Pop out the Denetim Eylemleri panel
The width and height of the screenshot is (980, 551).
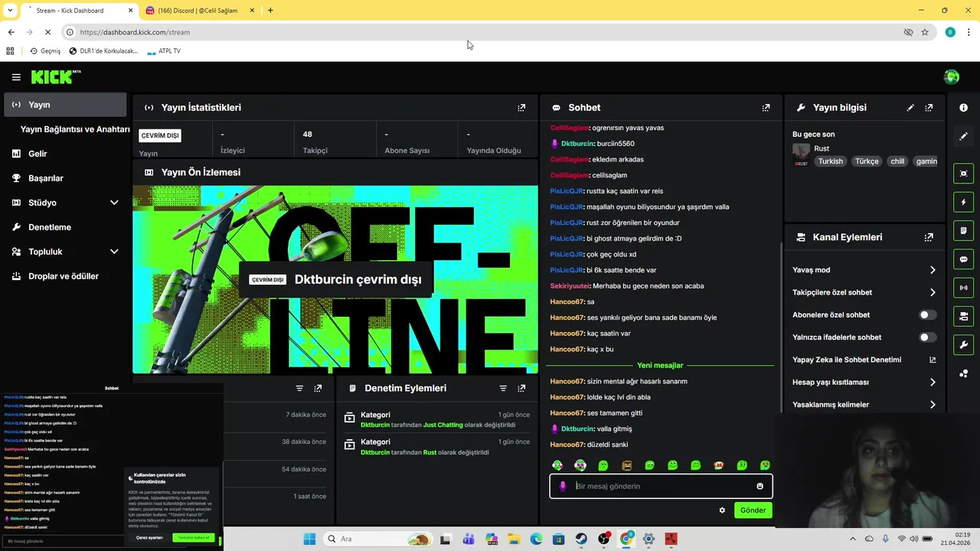tap(521, 388)
